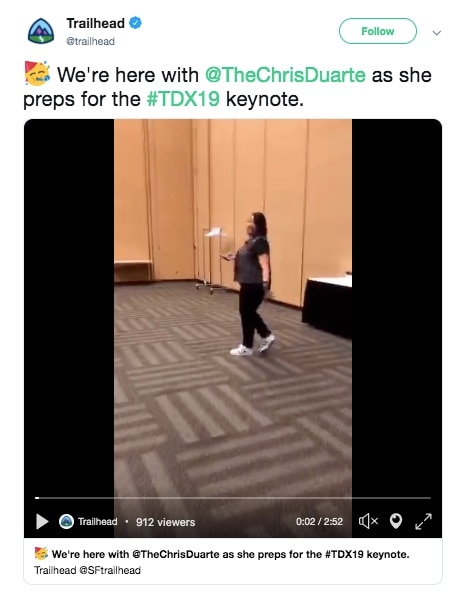The width and height of the screenshot is (460, 593).
Task: Seek along the video progress bar
Action: 233,498
